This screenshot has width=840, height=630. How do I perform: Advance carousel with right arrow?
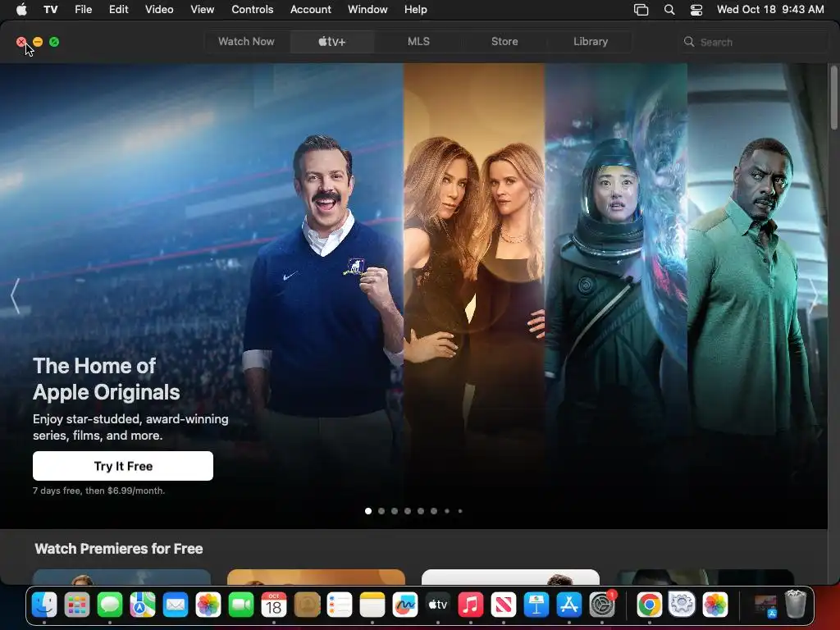813,295
